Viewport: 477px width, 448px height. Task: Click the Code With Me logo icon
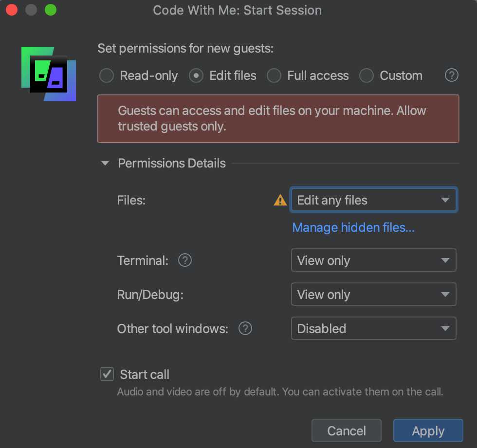point(49,74)
